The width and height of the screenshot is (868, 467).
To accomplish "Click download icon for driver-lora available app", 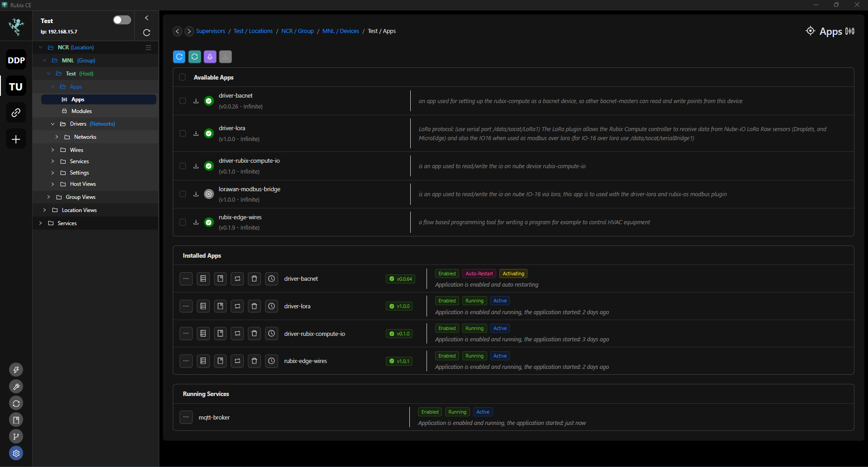I will [196, 133].
